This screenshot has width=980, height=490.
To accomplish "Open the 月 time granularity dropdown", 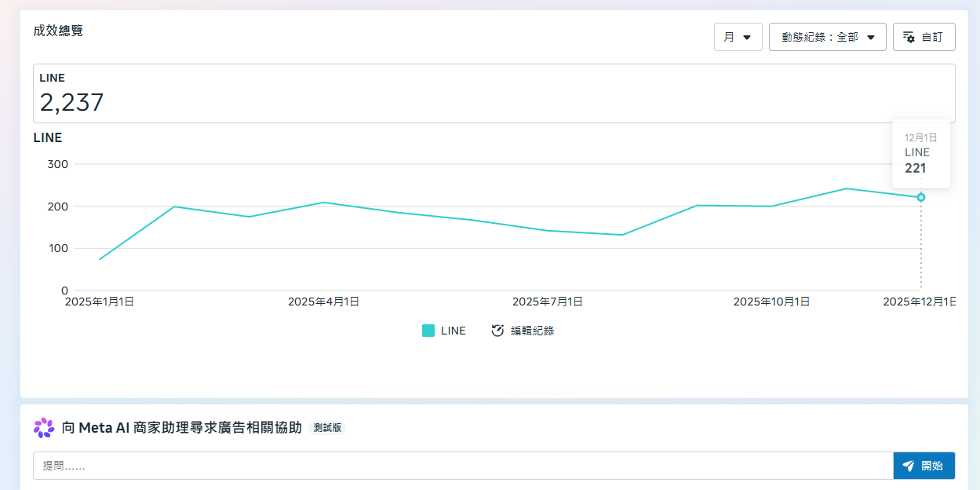I will 738,37.
